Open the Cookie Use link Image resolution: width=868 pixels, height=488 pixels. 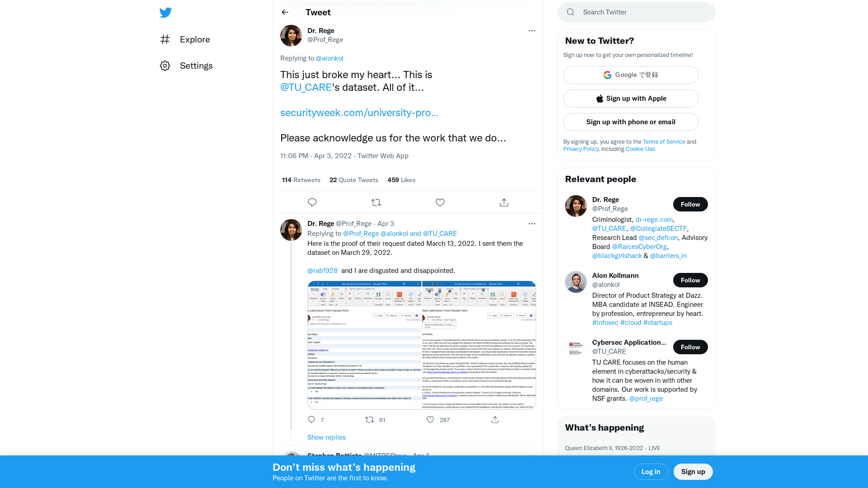[x=641, y=149]
